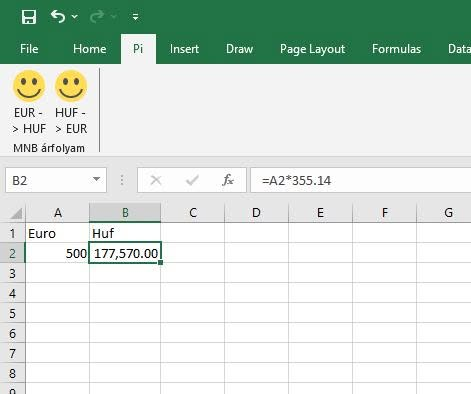Select row 8 header

coord(12,373)
